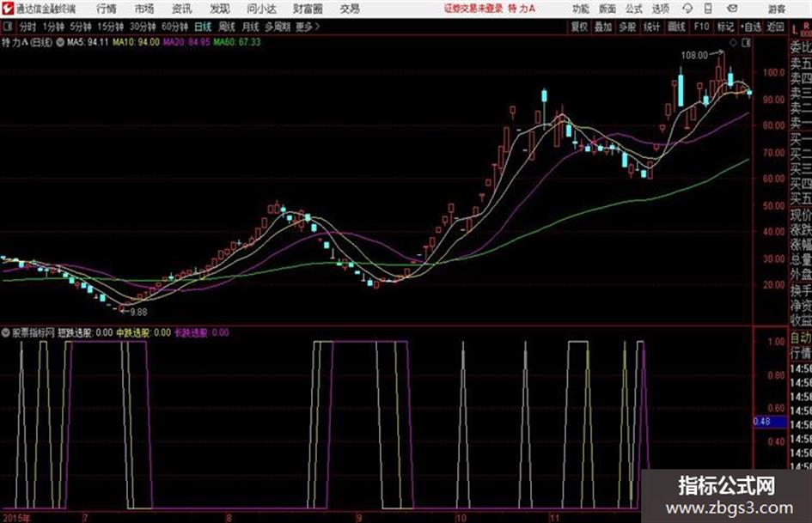812x523 pixels.
Task: Click the 9.88 low price marker
Action: (x=138, y=312)
